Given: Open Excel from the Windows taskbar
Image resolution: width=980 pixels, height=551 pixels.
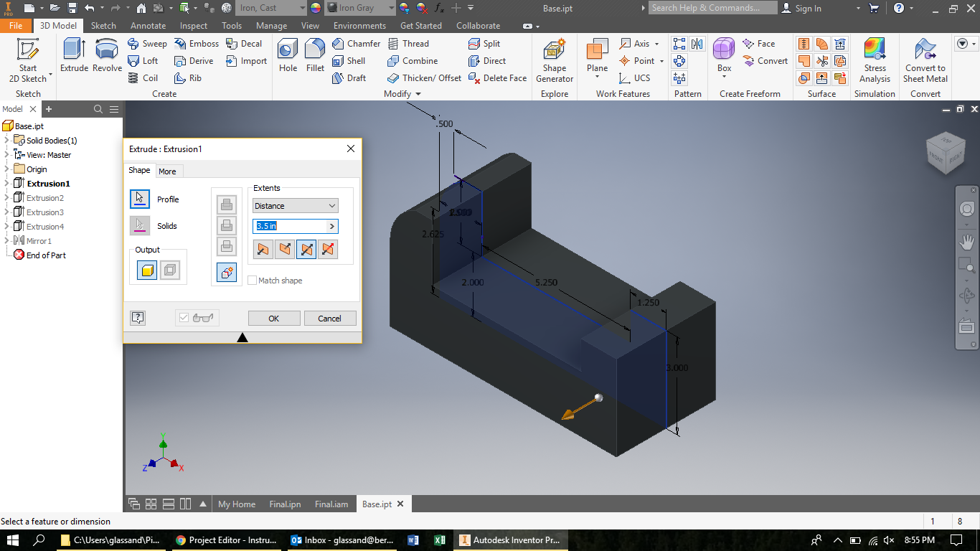Looking at the screenshot, I should [x=439, y=540].
